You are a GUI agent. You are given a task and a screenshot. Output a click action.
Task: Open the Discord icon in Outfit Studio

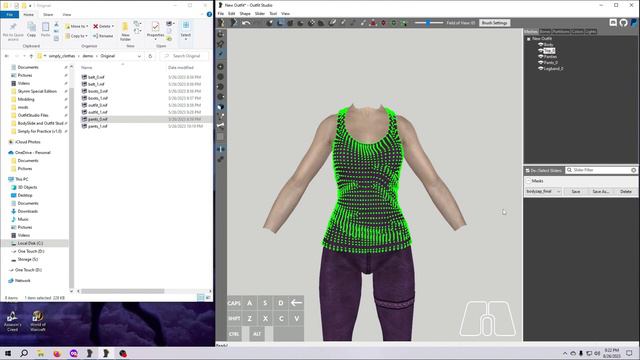pyautogui.click(x=613, y=23)
